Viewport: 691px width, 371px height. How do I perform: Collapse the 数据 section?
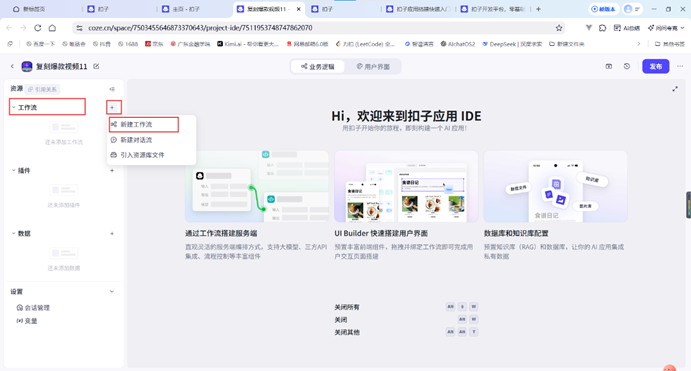tap(14, 234)
